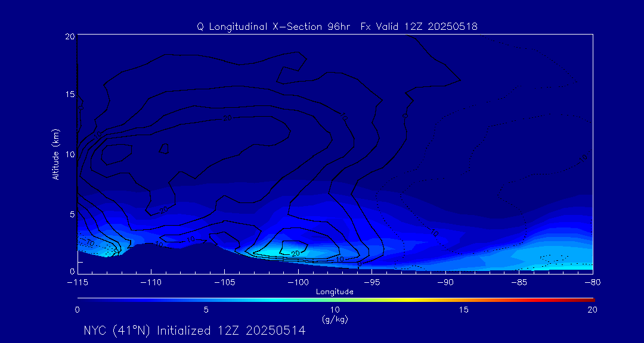
Task: Click the 20 km altitude tick label
Action: click(x=69, y=36)
